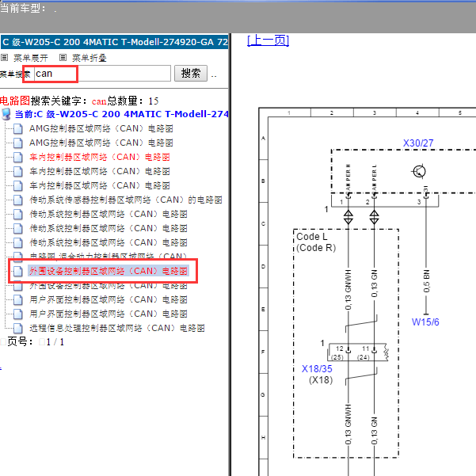Viewport: 476px width, 476px height.
Task: Click the 0,5 BN wire label
Action: point(427,281)
